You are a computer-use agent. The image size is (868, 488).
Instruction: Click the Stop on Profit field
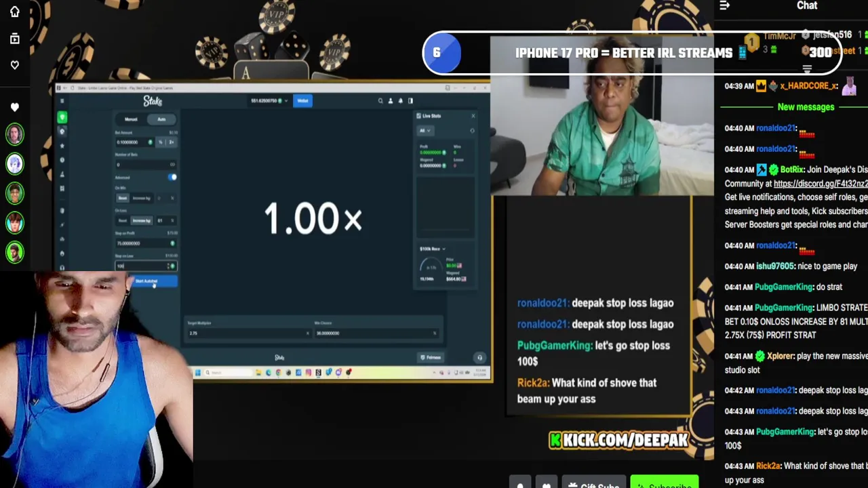(x=146, y=243)
